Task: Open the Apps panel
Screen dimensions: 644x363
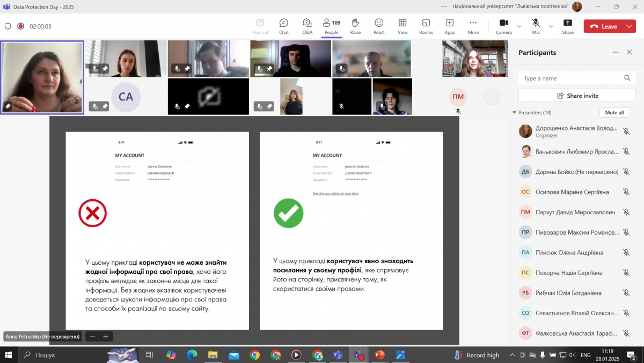Action: pos(450,26)
